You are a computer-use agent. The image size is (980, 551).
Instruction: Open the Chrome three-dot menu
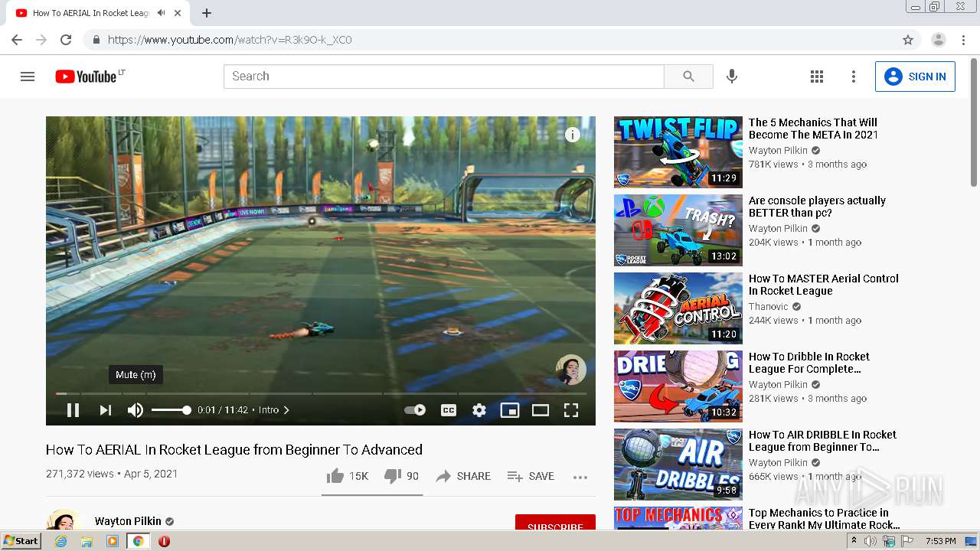pyautogui.click(x=963, y=40)
